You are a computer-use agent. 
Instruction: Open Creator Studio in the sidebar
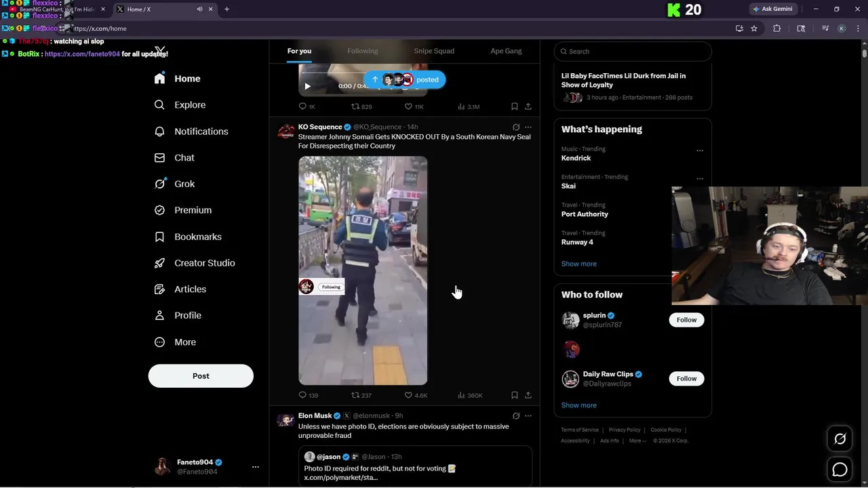click(195, 263)
